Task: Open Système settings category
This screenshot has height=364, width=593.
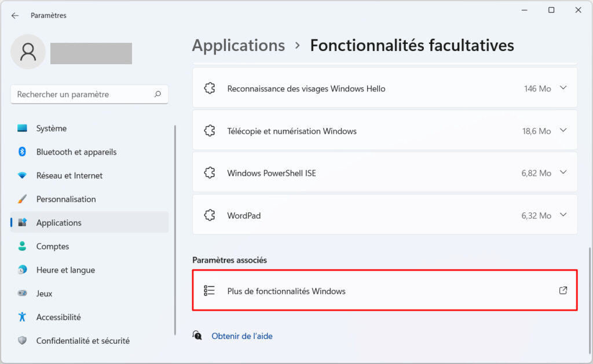Action: [89, 128]
